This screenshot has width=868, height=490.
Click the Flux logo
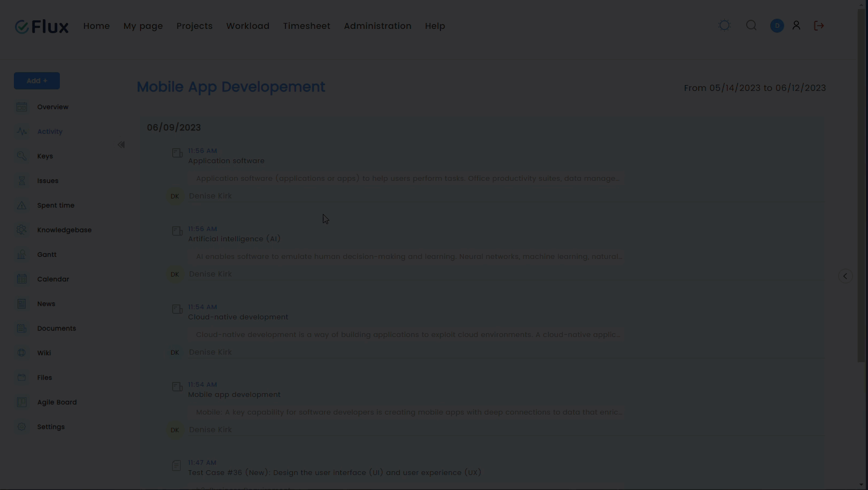(x=42, y=27)
